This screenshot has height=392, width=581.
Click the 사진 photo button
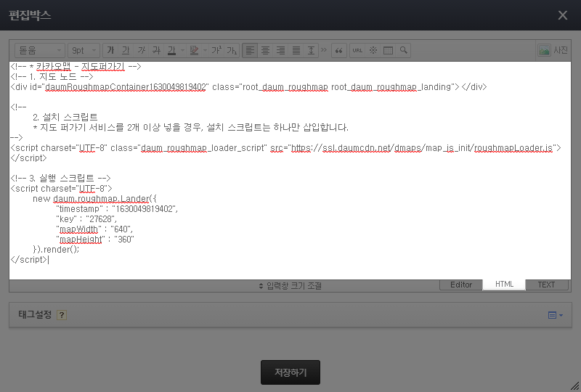[x=553, y=51]
